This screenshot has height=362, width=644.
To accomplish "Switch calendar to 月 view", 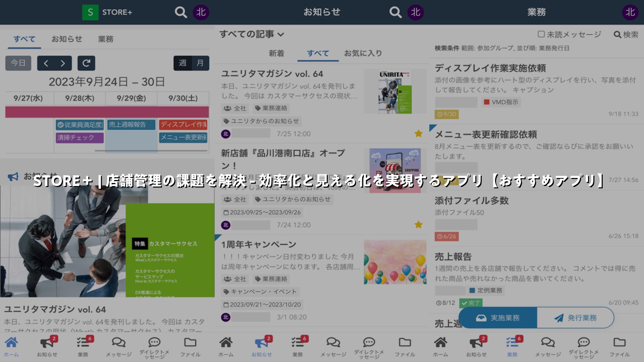I will point(200,63).
